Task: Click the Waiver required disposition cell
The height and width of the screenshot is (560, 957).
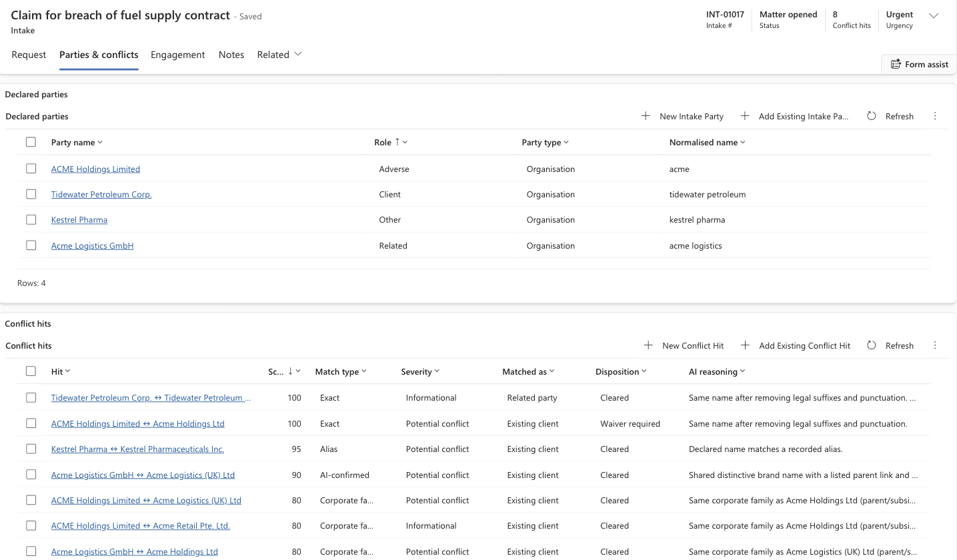Action: coord(630,423)
